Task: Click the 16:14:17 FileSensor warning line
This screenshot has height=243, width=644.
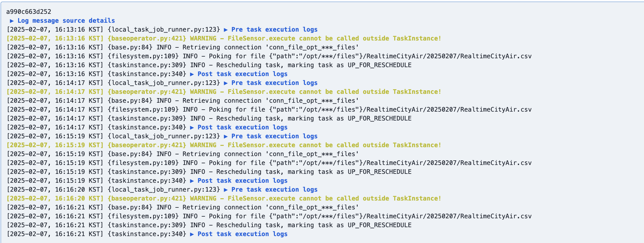Action: point(224,92)
